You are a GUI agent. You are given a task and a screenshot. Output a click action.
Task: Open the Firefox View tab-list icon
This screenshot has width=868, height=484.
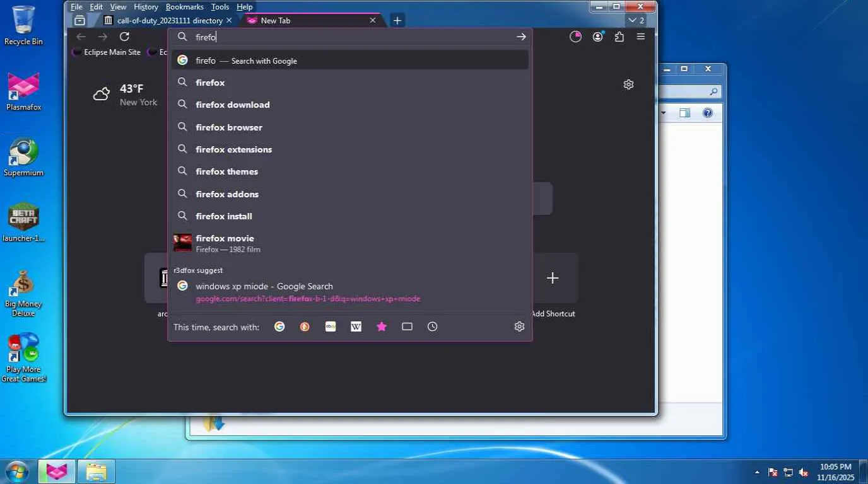coord(80,20)
